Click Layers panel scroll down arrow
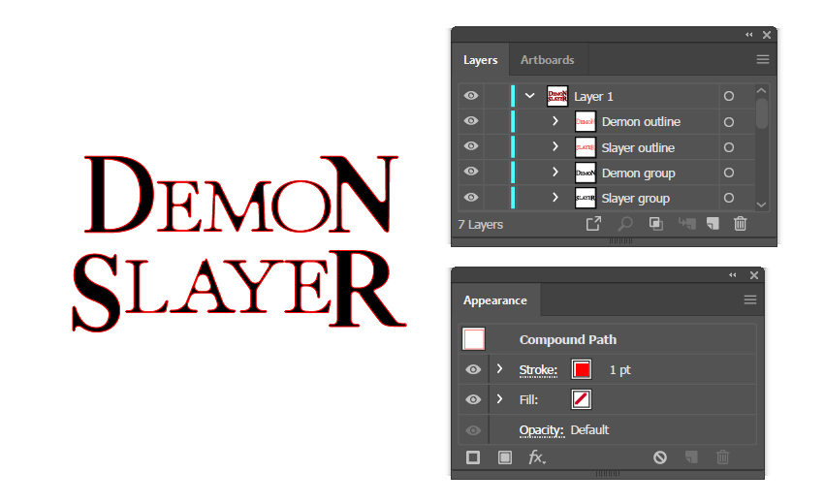The image size is (824, 504). (761, 205)
